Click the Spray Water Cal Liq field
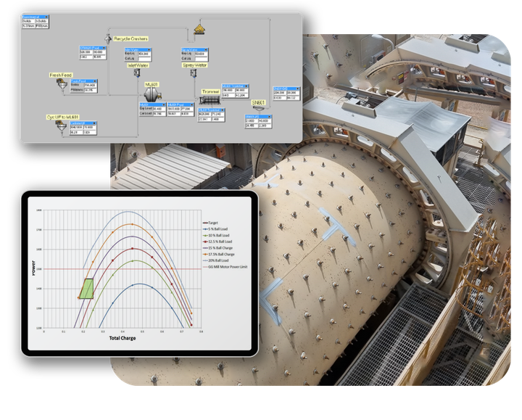This screenshot has width=522, height=420. pos(201,58)
